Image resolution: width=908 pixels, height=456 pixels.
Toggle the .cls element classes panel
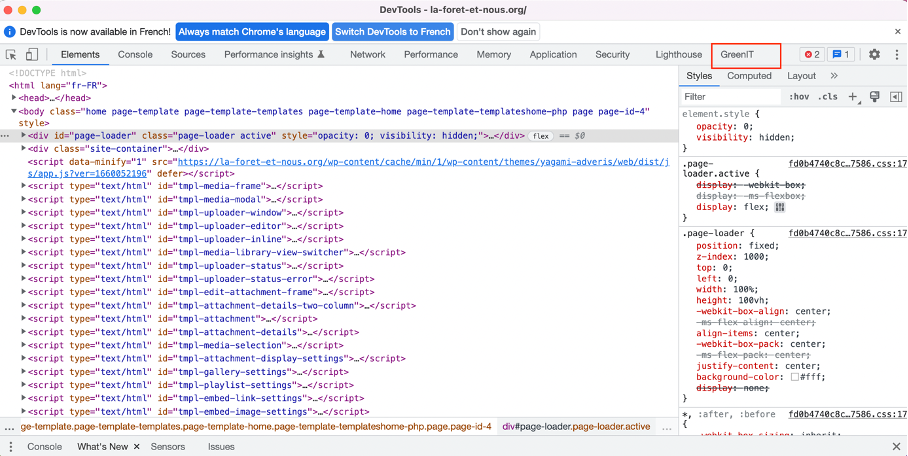(x=828, y=97)
